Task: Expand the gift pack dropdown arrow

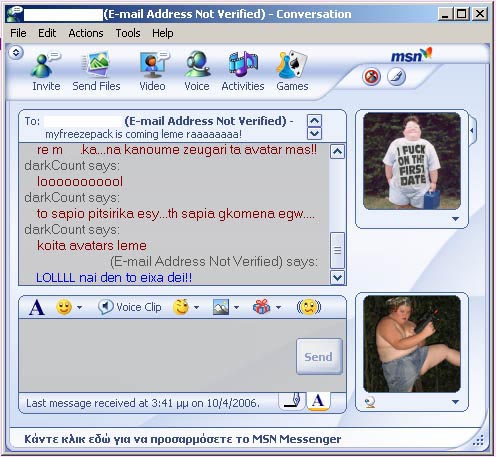Action: point(278,307)
